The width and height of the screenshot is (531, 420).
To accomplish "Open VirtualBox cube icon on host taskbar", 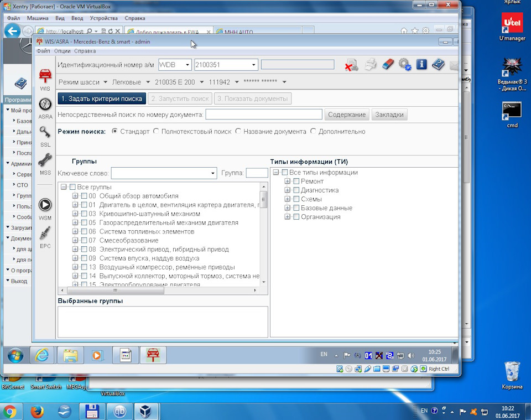I will pyautogui.click(x=145, y=412).
